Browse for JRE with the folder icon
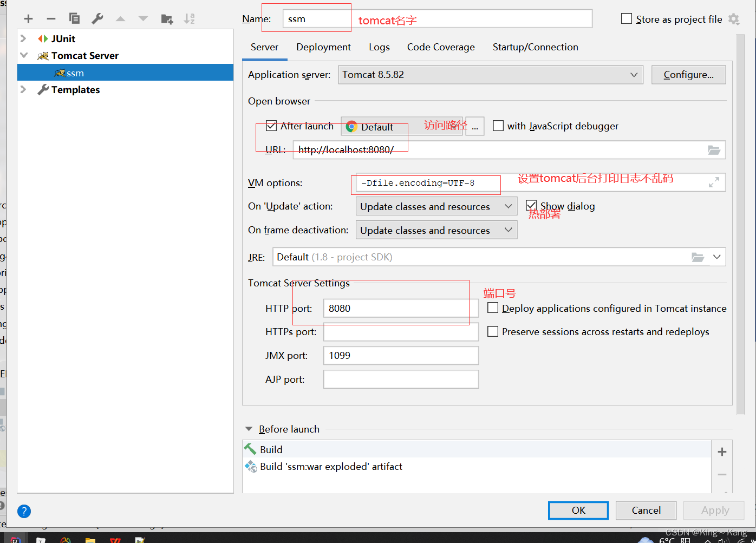 (x=698, y=257)
